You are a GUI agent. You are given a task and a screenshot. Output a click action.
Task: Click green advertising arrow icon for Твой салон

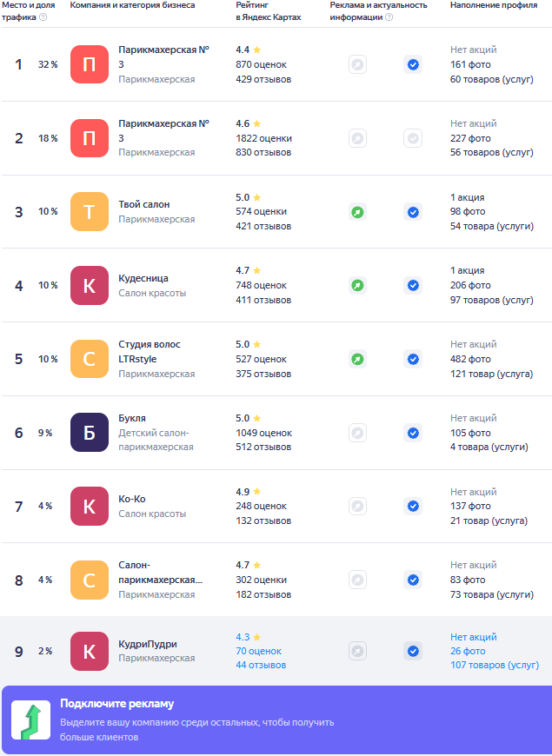click(x=357, y=212)
